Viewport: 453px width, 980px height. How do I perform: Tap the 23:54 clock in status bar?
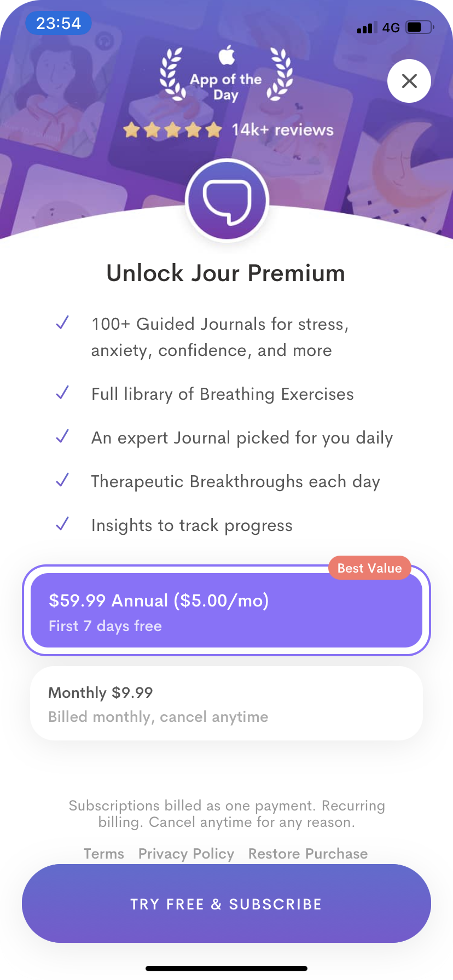(x=59, y=24)
